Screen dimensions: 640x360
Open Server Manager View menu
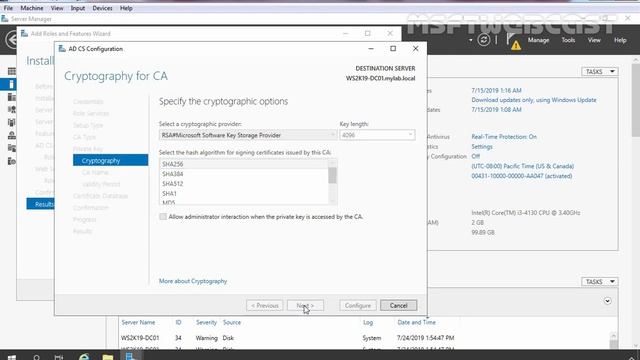point(594,40)
